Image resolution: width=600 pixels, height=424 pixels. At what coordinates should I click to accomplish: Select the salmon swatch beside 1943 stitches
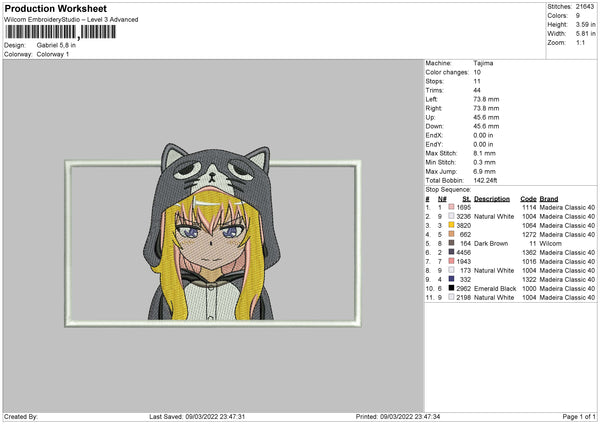[x=451, y=261]
